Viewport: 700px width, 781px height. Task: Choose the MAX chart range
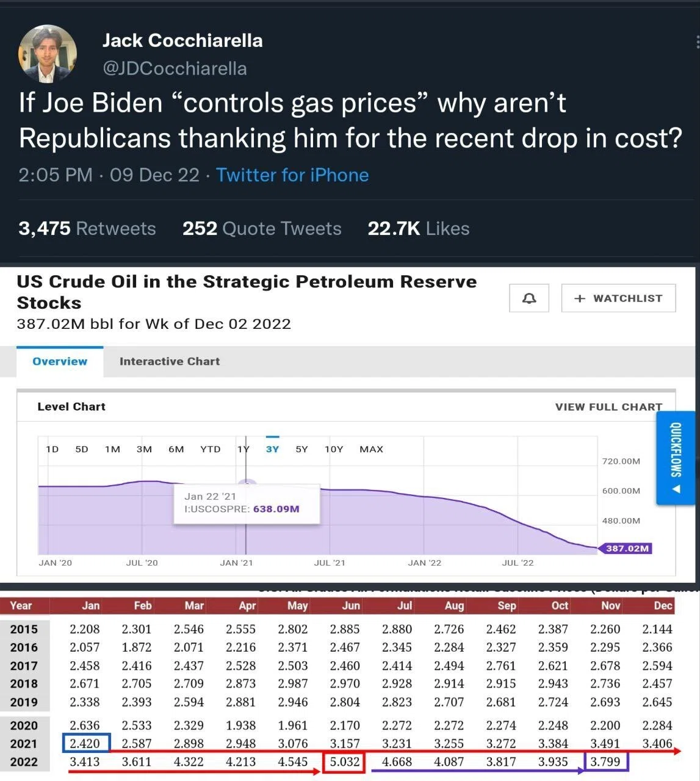[371, 449]
